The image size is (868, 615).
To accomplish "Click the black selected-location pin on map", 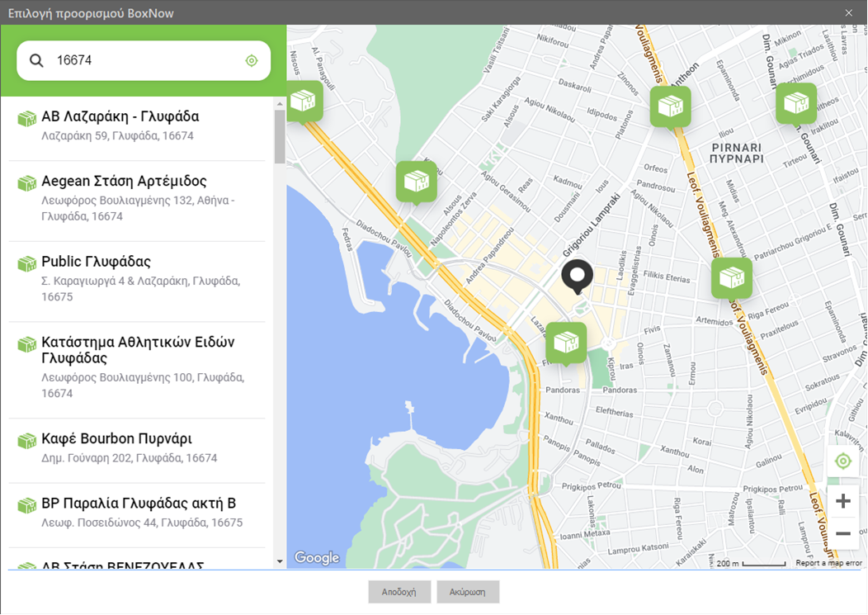I will 578,277.
